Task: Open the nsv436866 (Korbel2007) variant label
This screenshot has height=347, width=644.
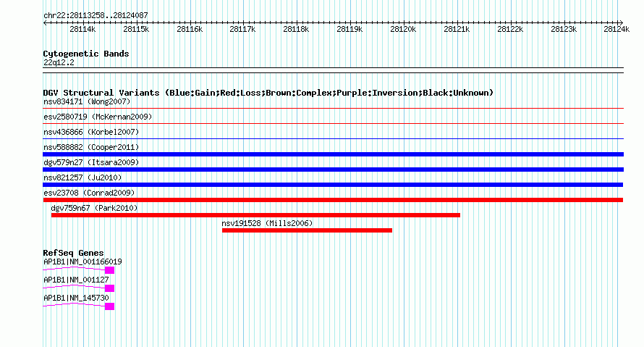Action: (91, 132)
